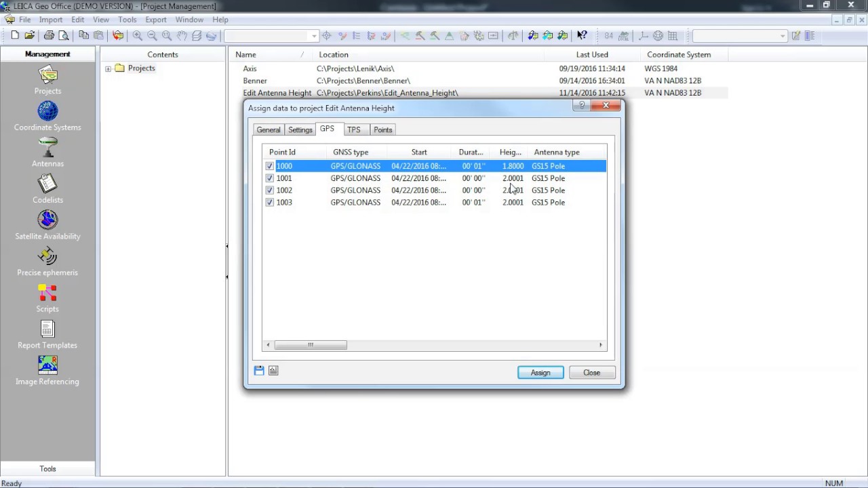Select the Axis project row
868x488 pixels.
click(479, 68)
